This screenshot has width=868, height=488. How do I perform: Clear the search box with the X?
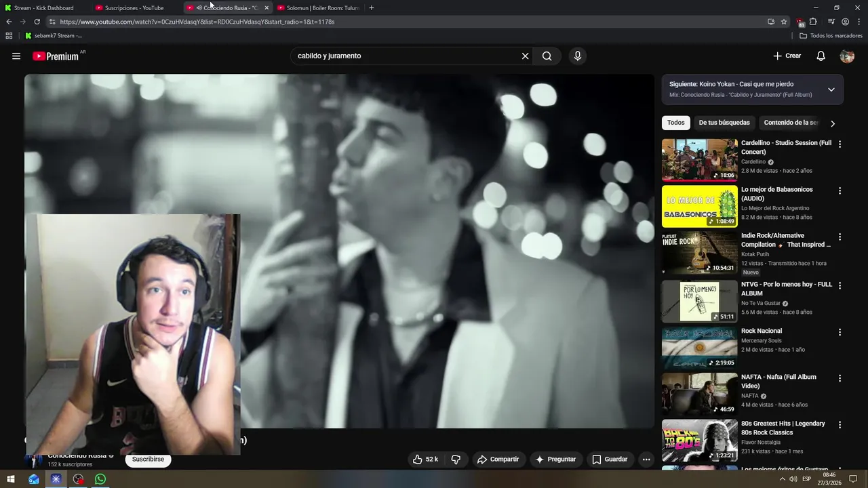(x=525, y=56)
